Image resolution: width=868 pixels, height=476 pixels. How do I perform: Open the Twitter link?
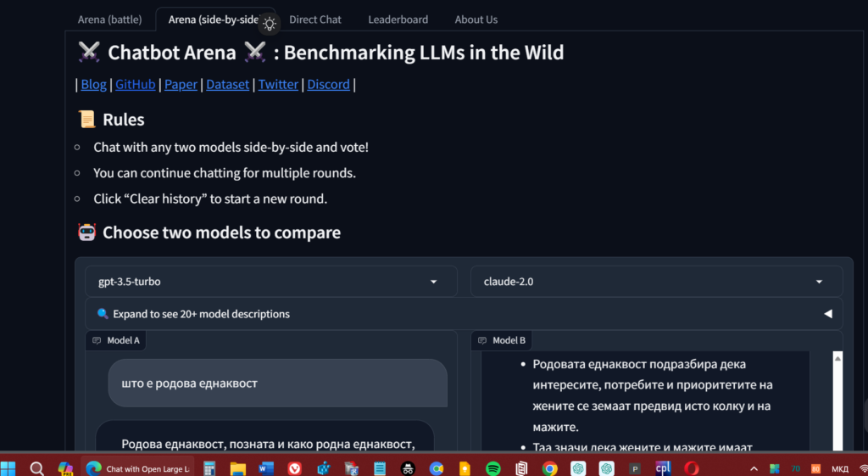278,84
